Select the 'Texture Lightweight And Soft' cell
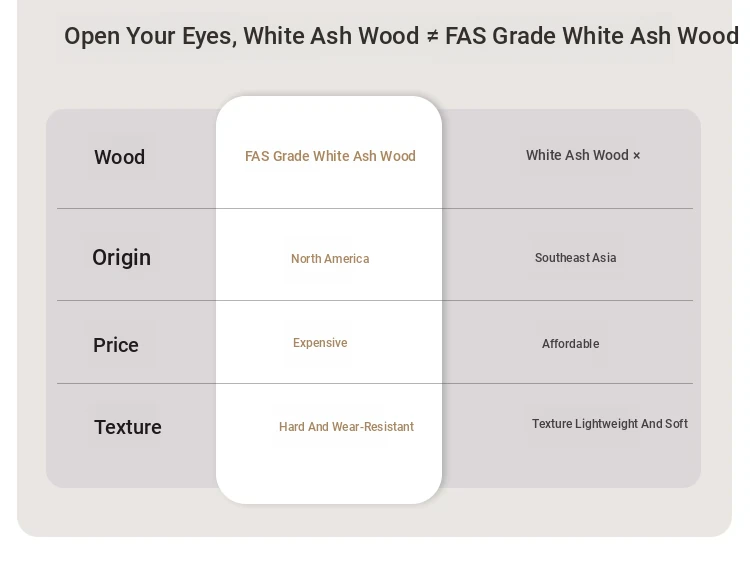The width and height of the screenshot is (750, 580). [610, 424]
